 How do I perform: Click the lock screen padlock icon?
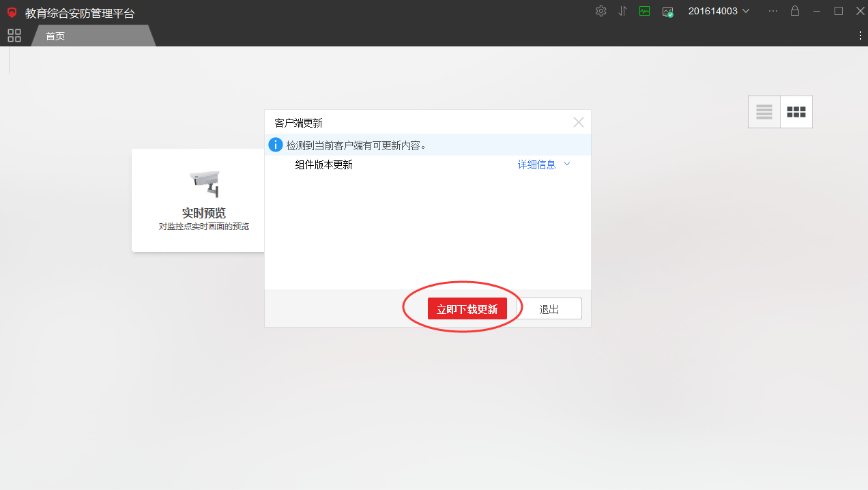(x=794, y=11)
